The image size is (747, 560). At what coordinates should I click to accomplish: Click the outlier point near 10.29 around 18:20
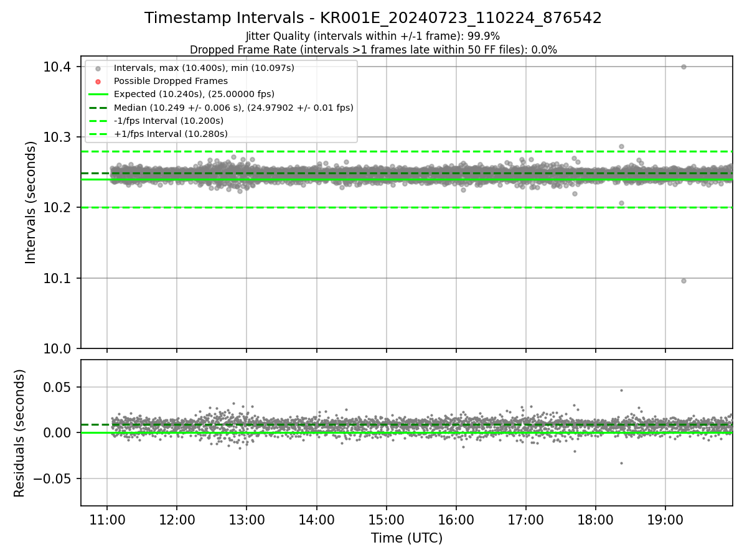621,147
